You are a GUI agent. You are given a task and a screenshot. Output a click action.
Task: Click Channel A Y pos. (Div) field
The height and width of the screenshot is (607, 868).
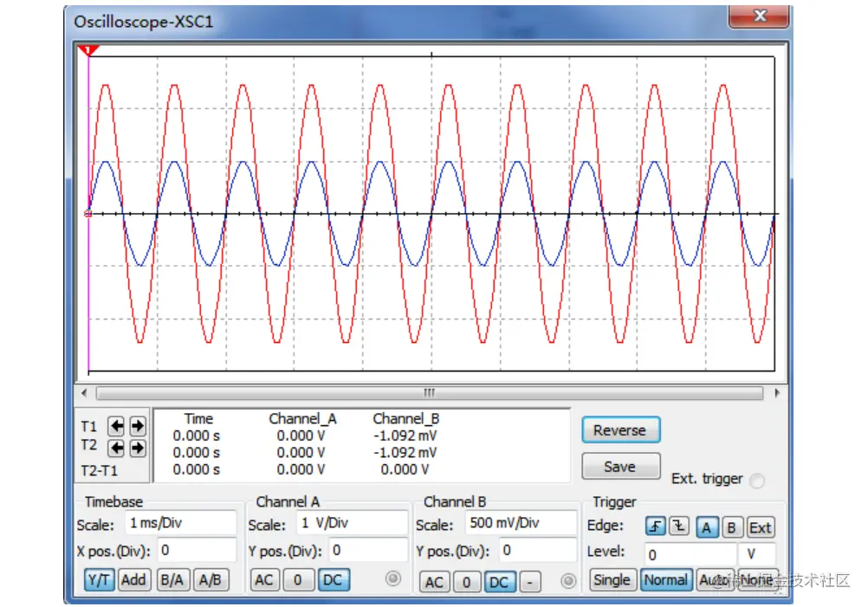368,551
